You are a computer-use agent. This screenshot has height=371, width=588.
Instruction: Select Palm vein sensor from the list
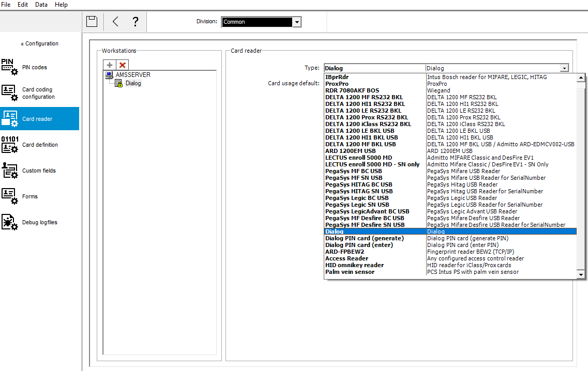350,272
